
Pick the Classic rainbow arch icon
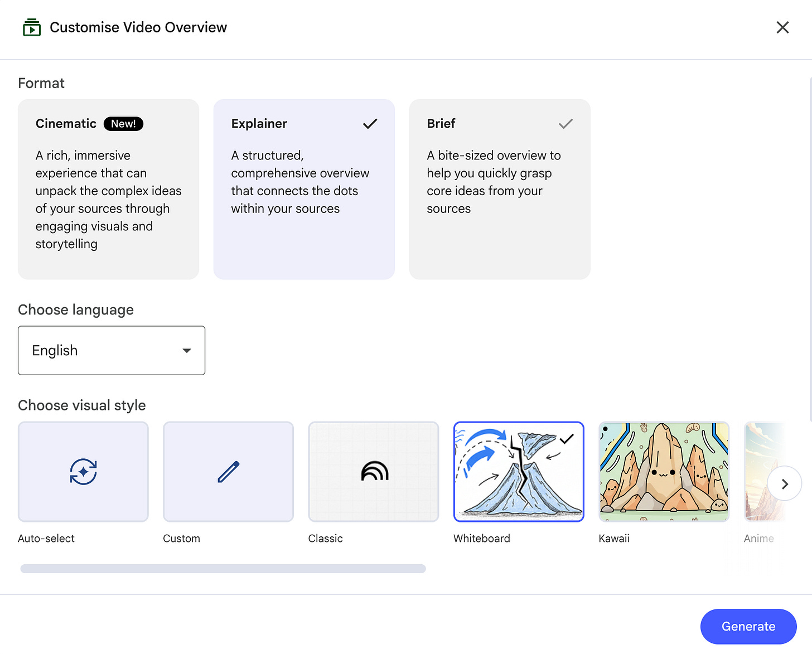(374, 471)
